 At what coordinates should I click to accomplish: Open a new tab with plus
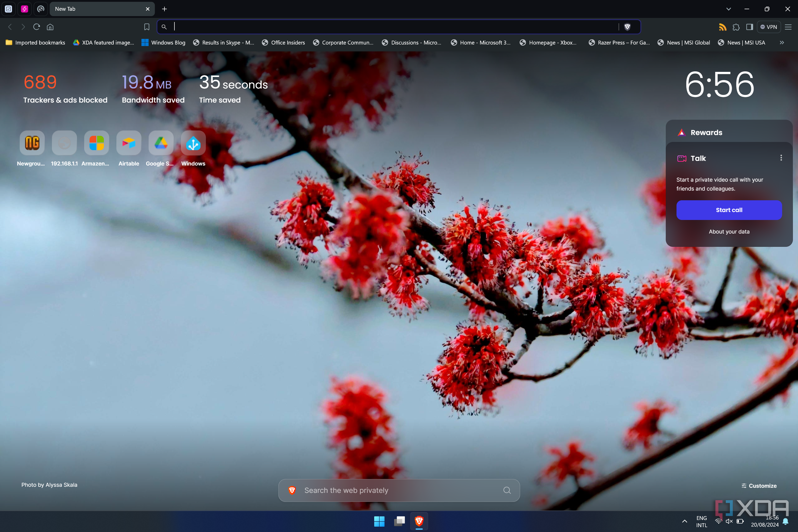click(164, 9)
